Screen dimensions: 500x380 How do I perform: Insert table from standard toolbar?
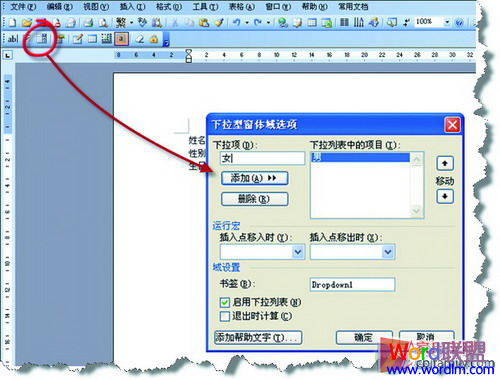point(312,23)
